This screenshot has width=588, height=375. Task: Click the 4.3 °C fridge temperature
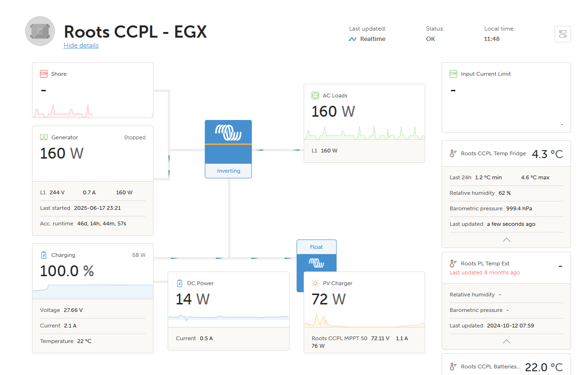(548, 154)
